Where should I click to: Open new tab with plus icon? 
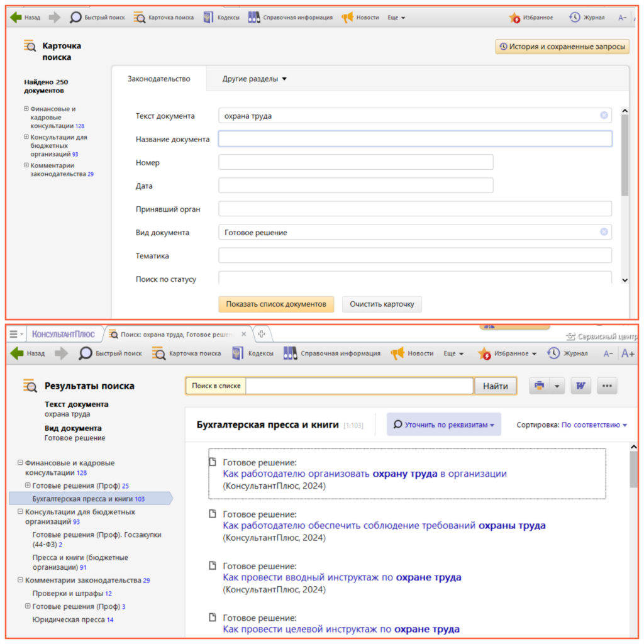262,334
